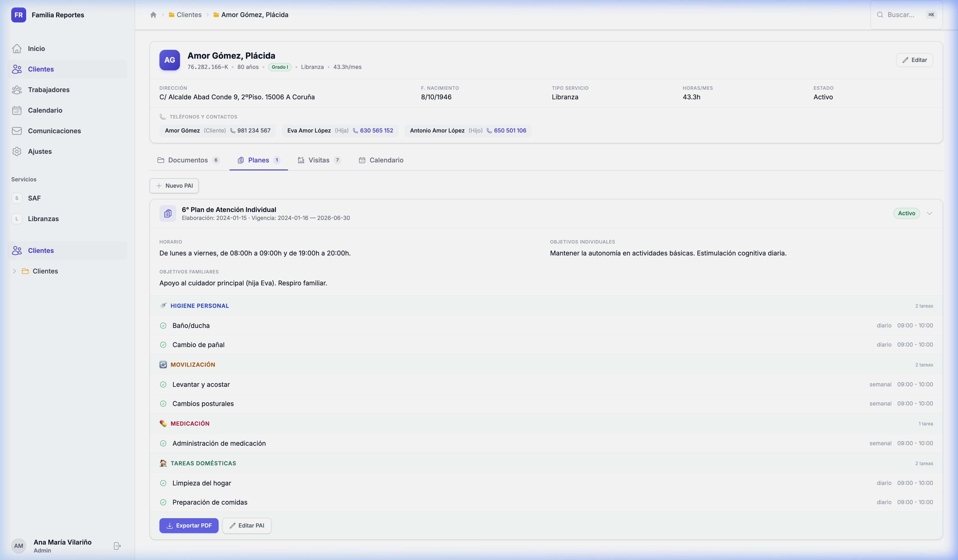Click the logout icon beside Ana María Vilariño

[x=117, y=546]
